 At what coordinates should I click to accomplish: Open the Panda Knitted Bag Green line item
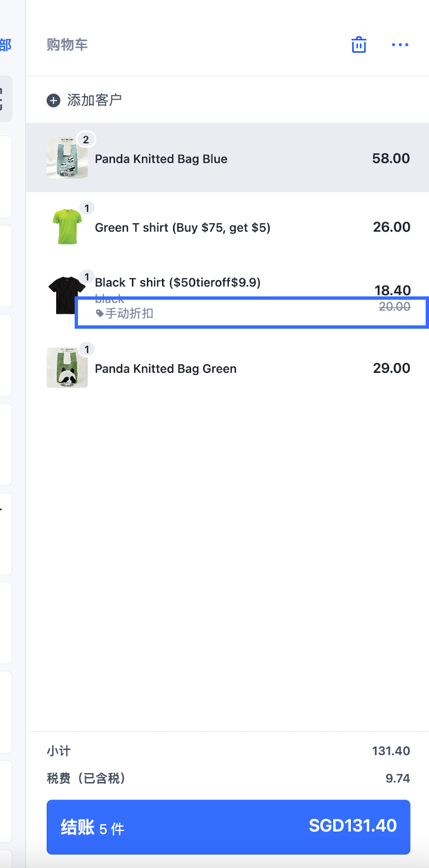(227, 368)
